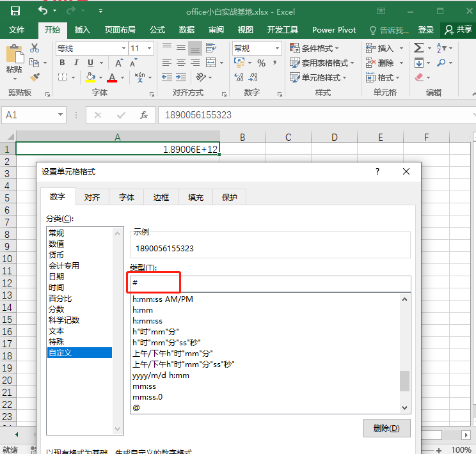Expand 套用表格格式 menu
The image size is (476, 454).
[x=322, y=63]
